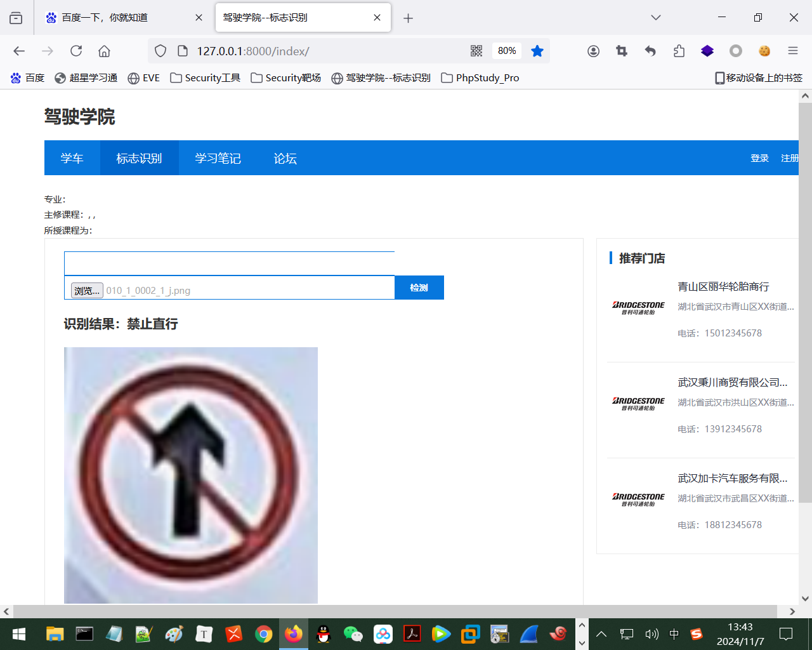Click the 浏览... file browse button
The height and width of the screenshot is (650, 812).
pos(87,291)
